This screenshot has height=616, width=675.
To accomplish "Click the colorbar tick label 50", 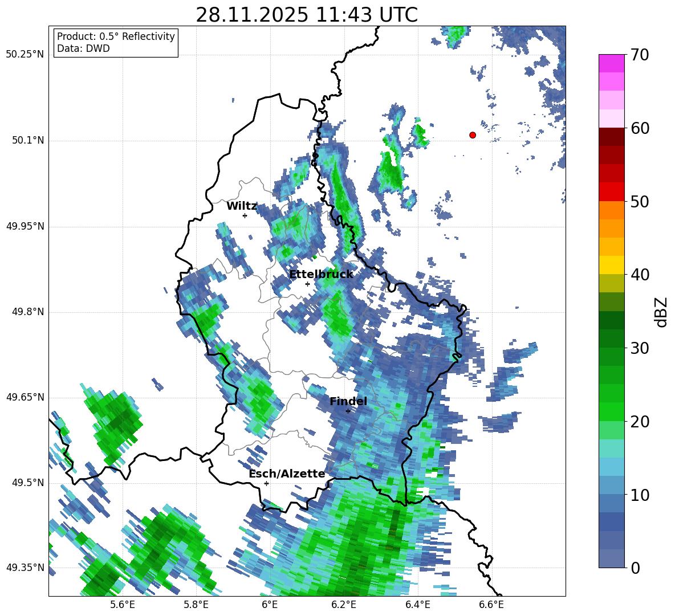I will [x=640, y=202].
